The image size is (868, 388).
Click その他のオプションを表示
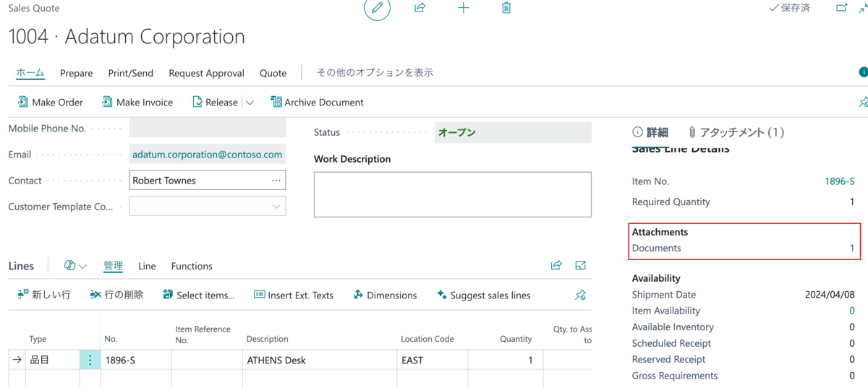[375, 73]
